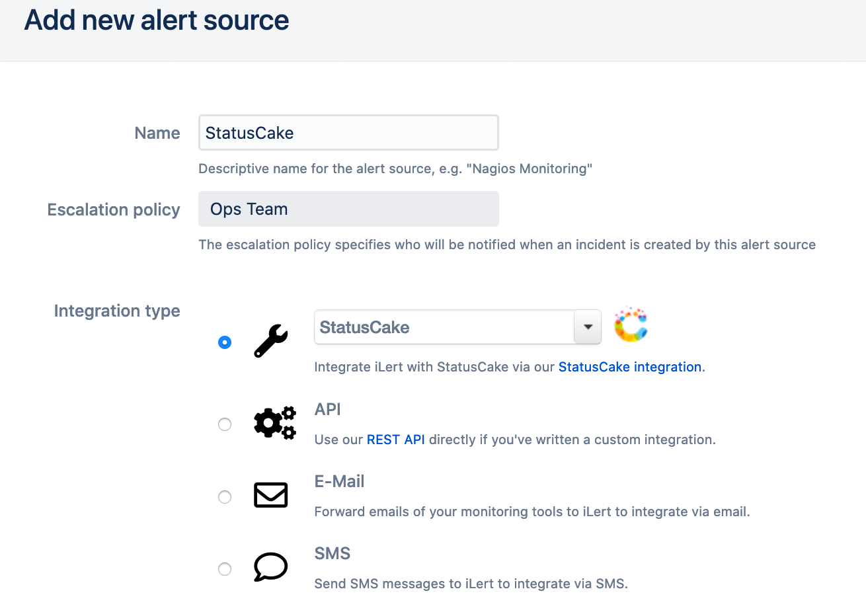Select the StatusCake integration radio button
The width and height of the screenshot is (866, 616).
pos(225,342)
